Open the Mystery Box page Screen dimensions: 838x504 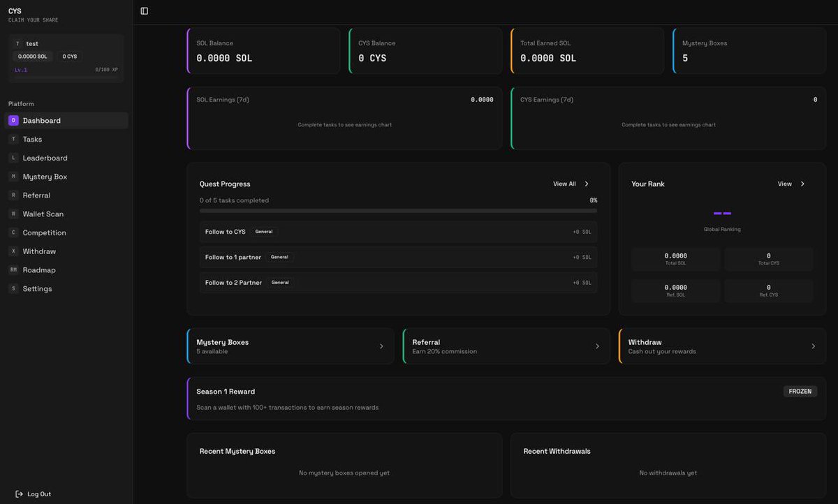tap(66, 177)
